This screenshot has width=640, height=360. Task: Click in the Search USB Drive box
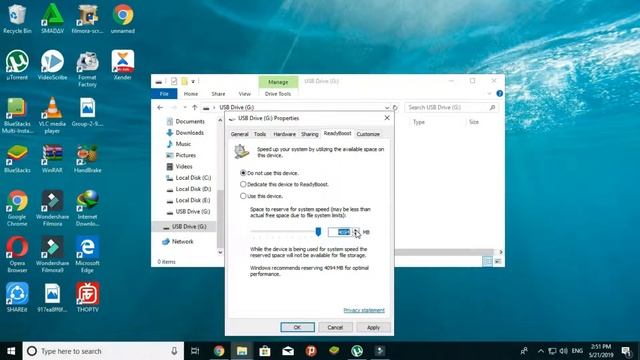[x=451, y=107]
